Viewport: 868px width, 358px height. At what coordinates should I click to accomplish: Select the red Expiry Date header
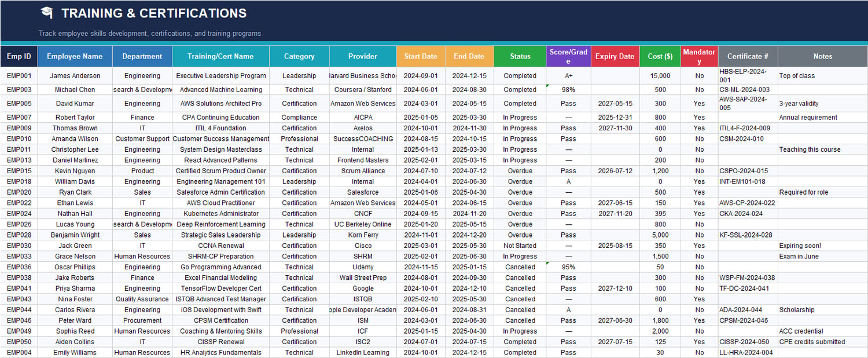pyautogui.click(x=615, y=56)
